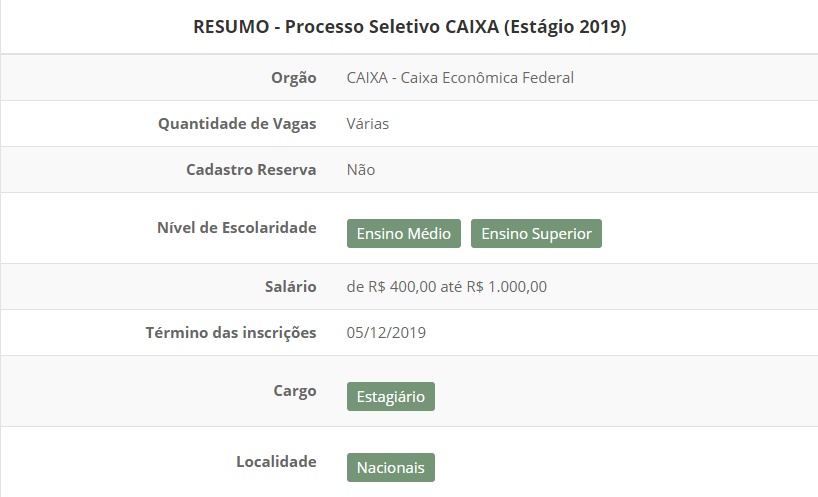Click the RESUMO Processo Seletivo CAIXA heading
The height and width of the screenshot is (497, 818).
point(409,27)
